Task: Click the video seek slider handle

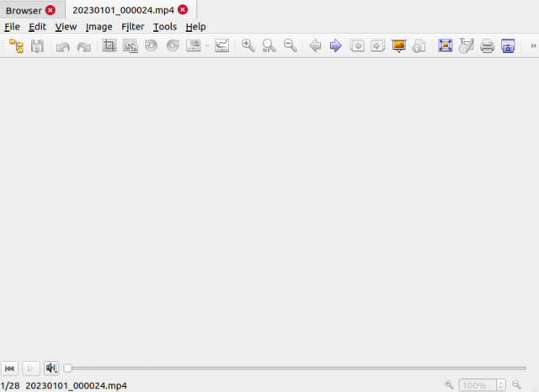Action: pos(67,368)
